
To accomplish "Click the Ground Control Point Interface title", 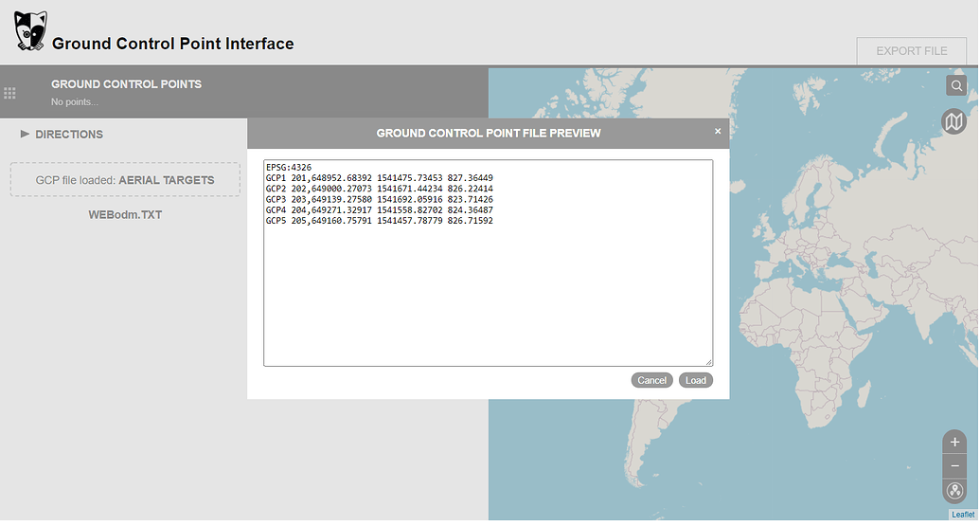I will pyautogui.click(x=172, y=44).
